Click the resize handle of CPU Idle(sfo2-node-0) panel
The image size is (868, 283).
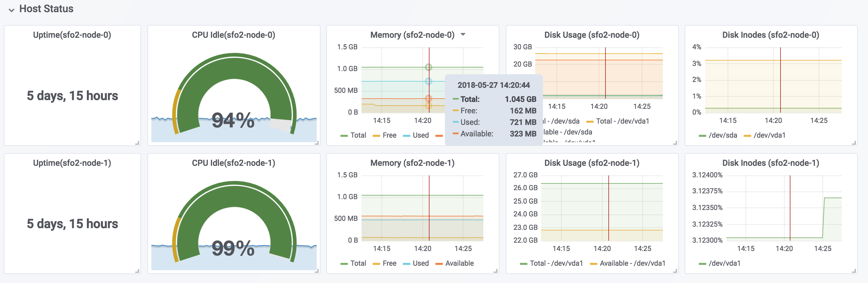(x=316, y=143)
